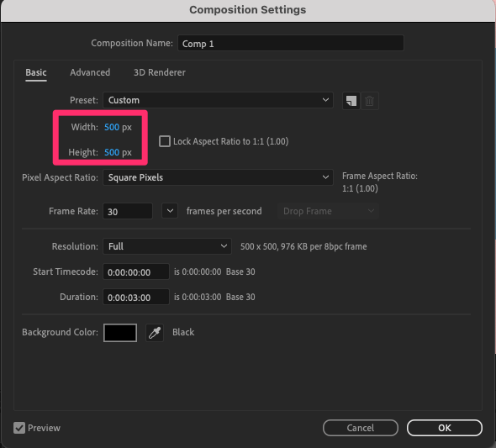Enable Lock Aspect Ratio checkbox
The height and width of the screenshot is (448, 496).
click(165, 141)
